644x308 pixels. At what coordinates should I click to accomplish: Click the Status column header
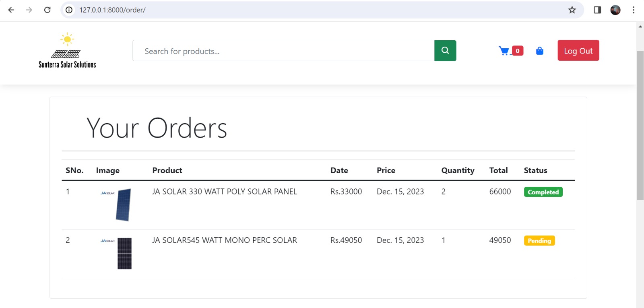535,170
